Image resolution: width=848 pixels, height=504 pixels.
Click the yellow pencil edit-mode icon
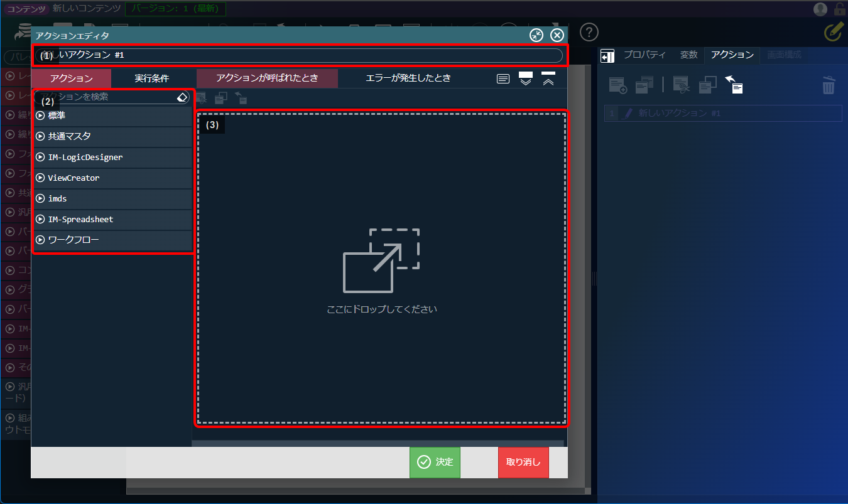pyautogui.click(x=833, y=32)
